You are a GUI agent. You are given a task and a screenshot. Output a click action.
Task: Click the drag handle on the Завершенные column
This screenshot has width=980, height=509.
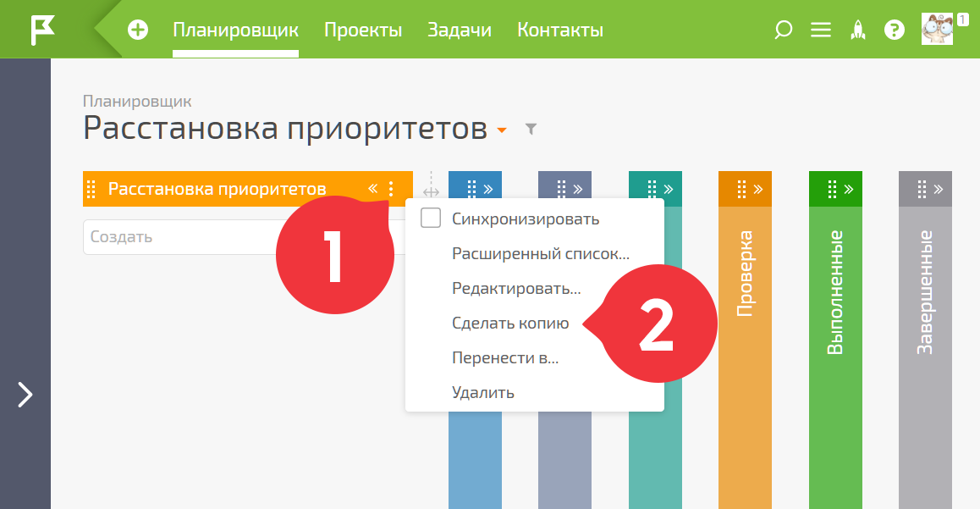pyautogui.click(x=922, y=189)
